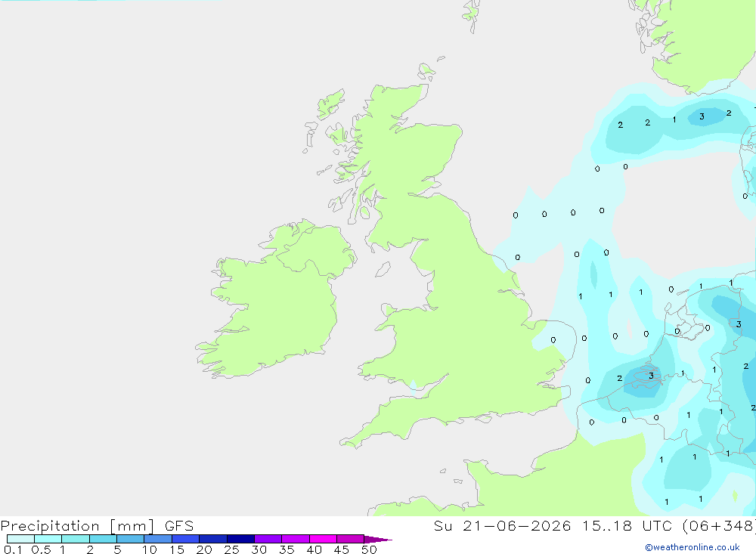Viewport: 756px width, 554px height.
Task: Click the legend swatch between 30 and 35
Action: (x=268, y=539)
